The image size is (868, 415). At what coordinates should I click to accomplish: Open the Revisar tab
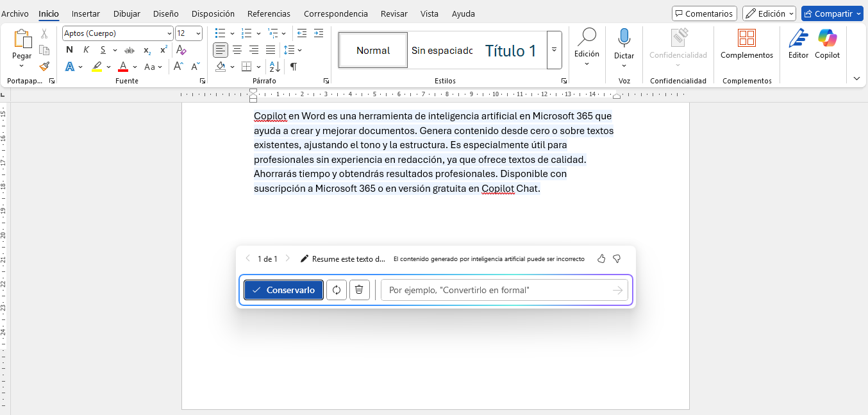coord(394,13)
